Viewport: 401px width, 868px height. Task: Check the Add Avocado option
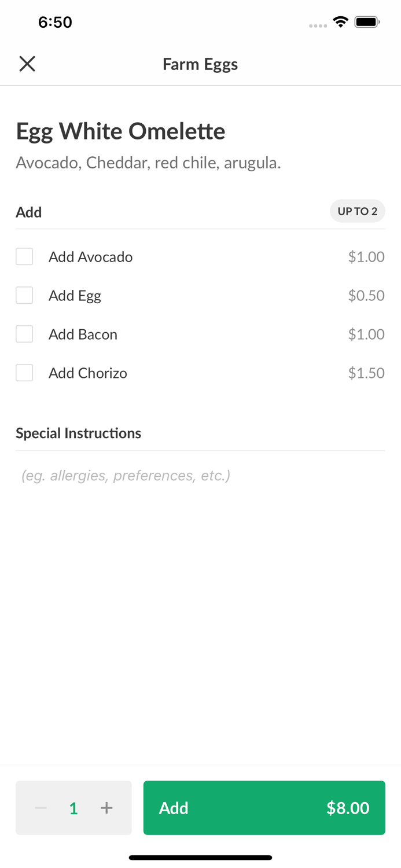click(24, 256)
